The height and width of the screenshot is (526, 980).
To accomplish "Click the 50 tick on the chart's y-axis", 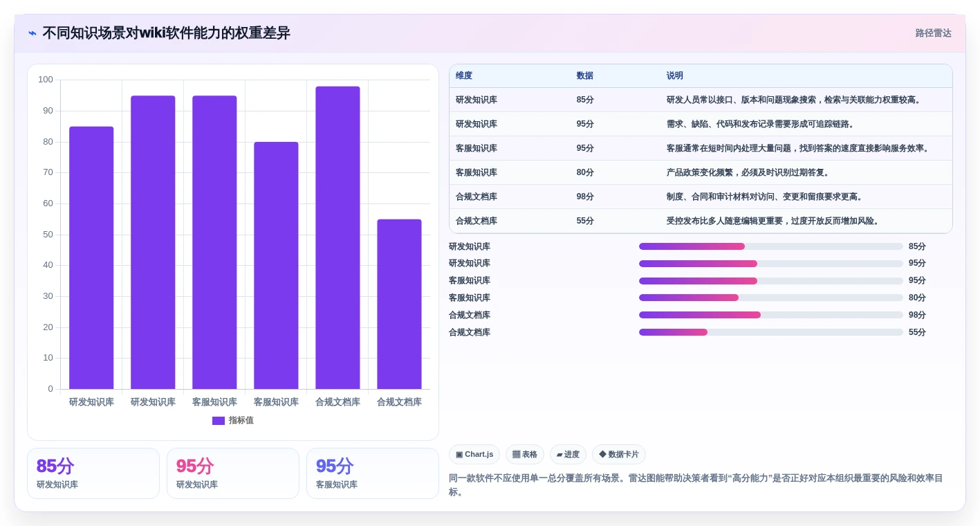I will (x=48, y=235).
